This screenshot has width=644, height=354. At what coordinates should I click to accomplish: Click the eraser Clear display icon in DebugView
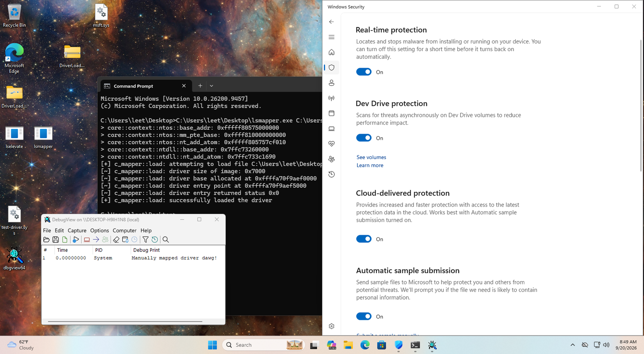(116, 240)
